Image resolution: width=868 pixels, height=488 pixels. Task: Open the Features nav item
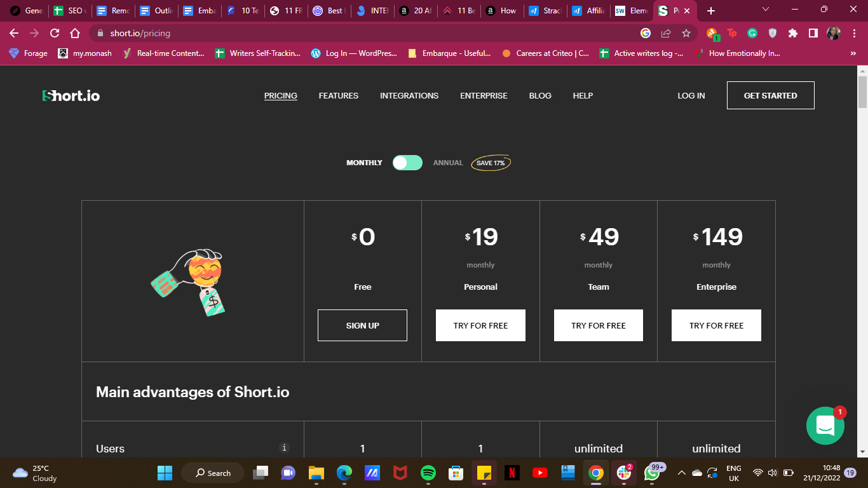[x=339, y=96]
